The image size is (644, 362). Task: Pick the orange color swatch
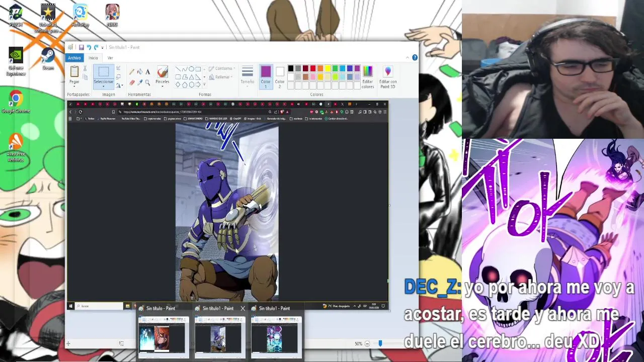(320, 68)
